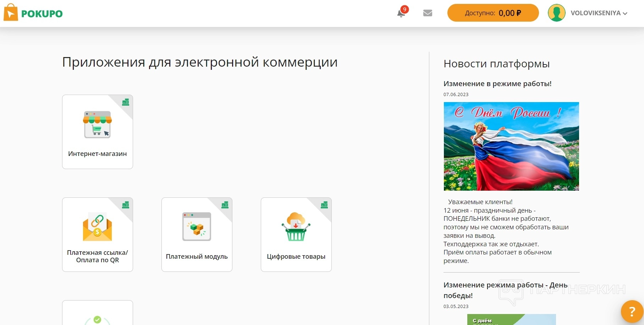Click the С Днём России news image

[511, 146]
